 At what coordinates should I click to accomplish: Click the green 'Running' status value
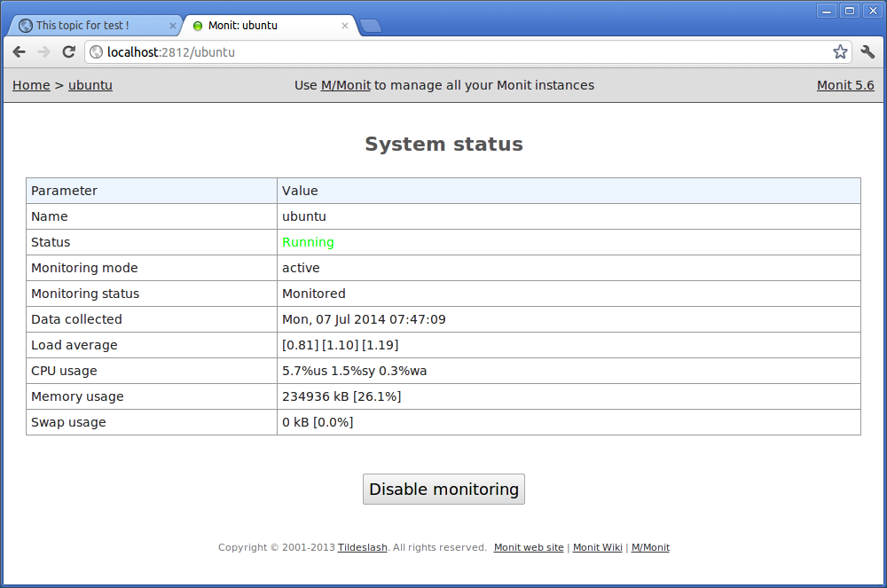click(309, 242)
